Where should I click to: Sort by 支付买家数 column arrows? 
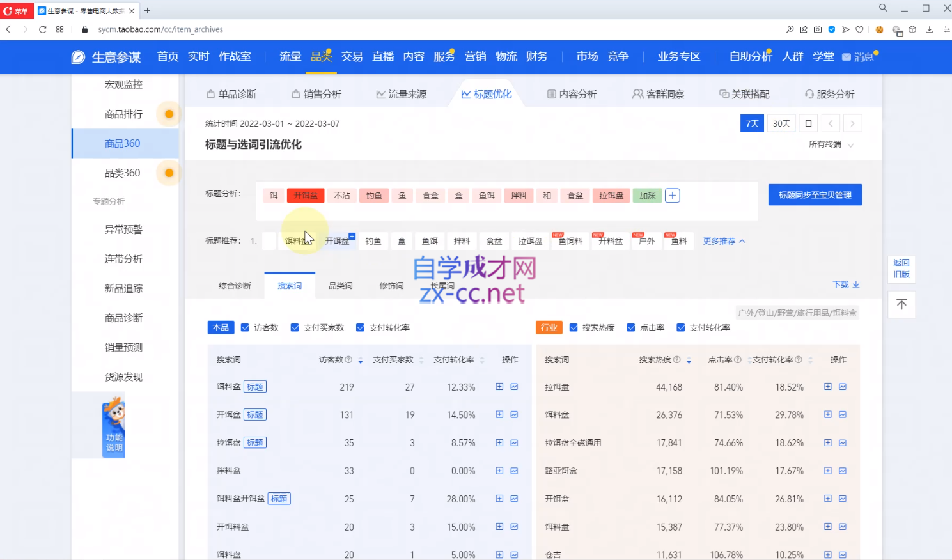421,361
